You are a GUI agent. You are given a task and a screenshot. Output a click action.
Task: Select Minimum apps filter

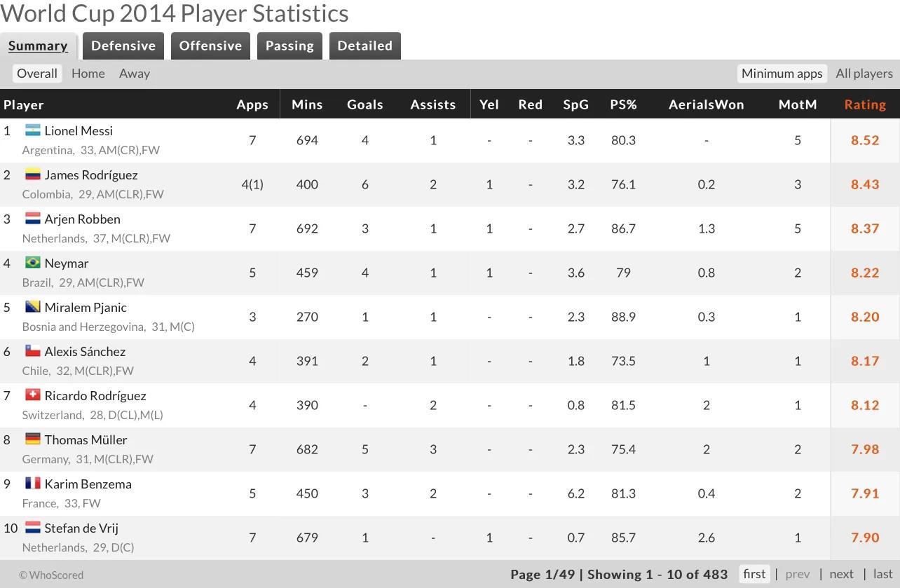(x=782, y=74)
